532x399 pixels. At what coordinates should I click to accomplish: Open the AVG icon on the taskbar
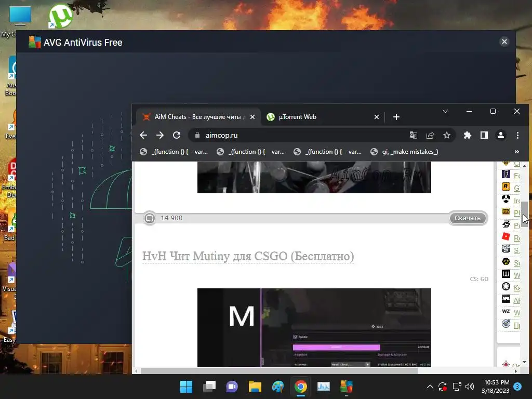pyautogui.click(x=347, y=387)
